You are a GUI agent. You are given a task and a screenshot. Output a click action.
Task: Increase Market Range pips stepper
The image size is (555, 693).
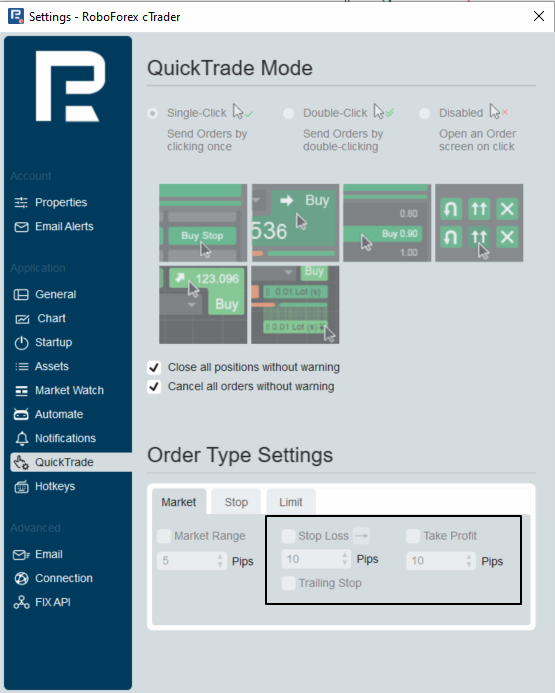click(x=220, y=557)
